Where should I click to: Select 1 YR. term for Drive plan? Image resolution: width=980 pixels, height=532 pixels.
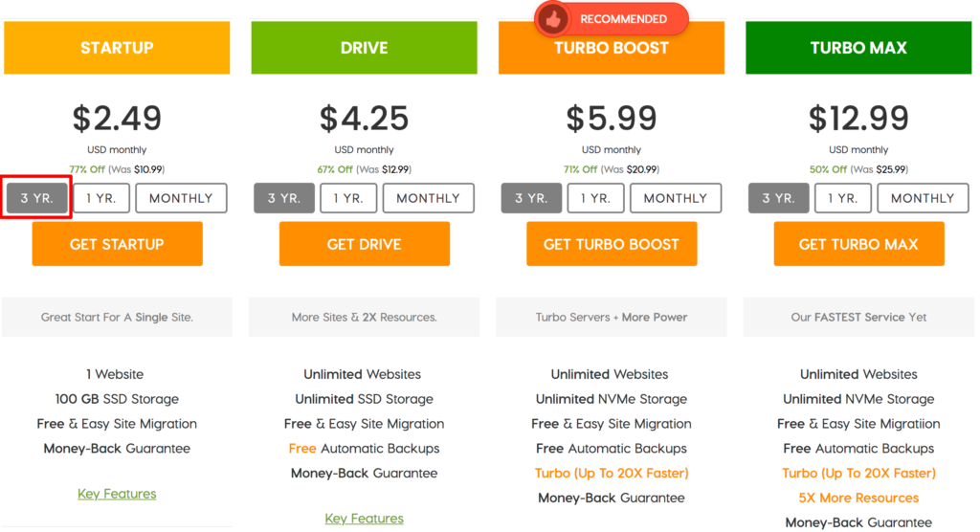click(x=348, y=198)
